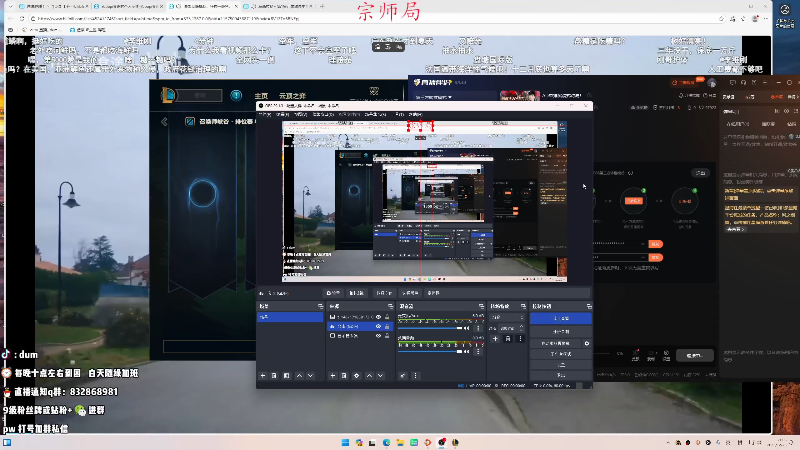This screenshot has width=800, height=450.
Task: Open virtual camera settings gear in OBS
Action: click(x=587, y=343)
